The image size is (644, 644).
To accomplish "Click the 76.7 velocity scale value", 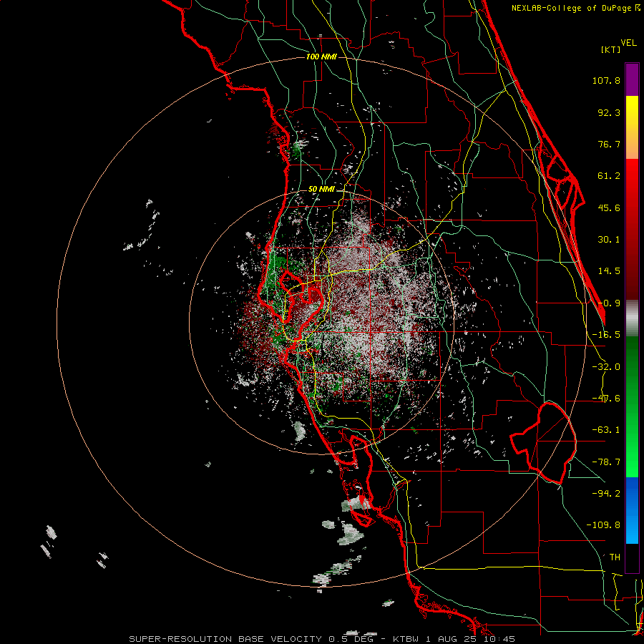I will click(x=609, y=144).
